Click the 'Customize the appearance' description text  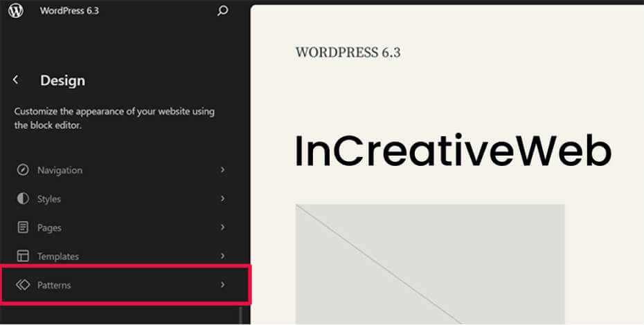114,118
